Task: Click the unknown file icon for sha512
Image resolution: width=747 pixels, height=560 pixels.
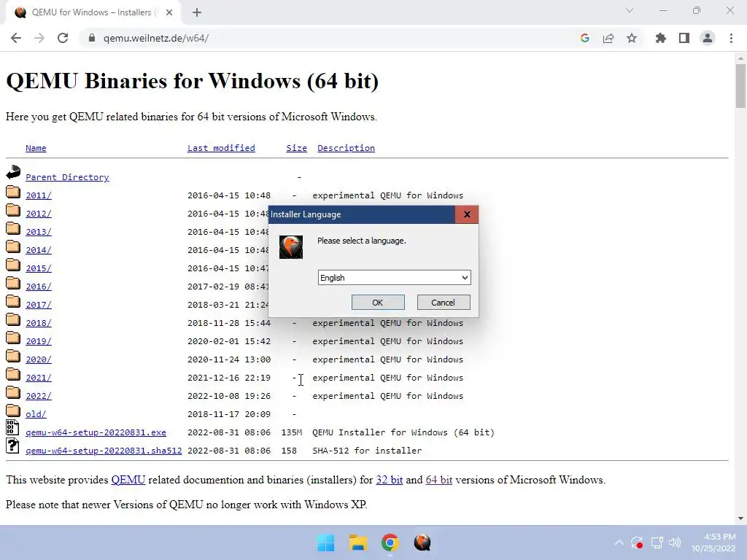Action: [x=12, y=446]
